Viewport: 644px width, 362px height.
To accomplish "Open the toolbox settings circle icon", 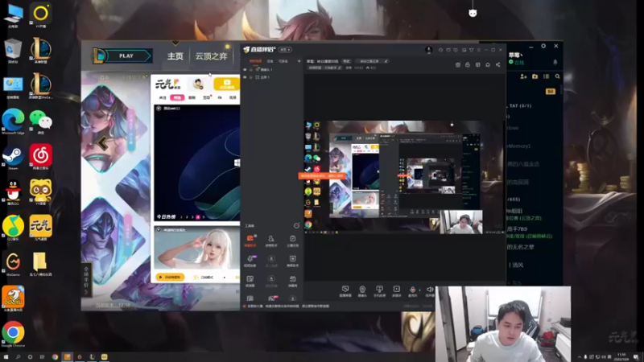I will coord(296,226).
